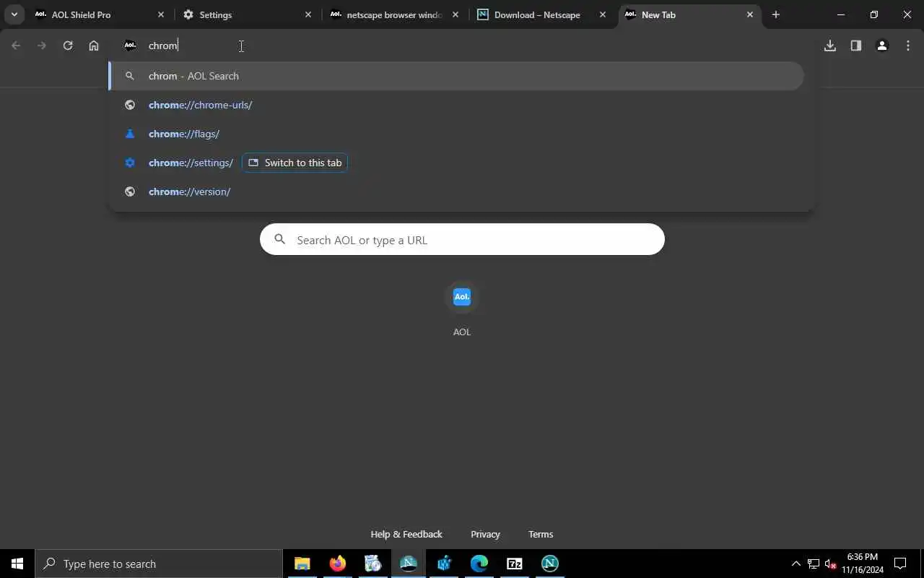Image resolution: width=924 pixels, height=578 pixels.
Task: Open the muted volume tray icon
Action: pos(831,564)
